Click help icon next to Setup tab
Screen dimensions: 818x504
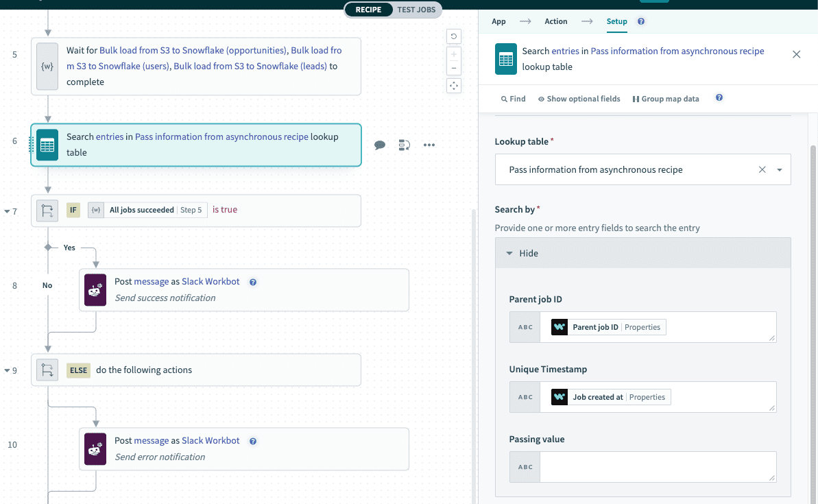click(641, 21)
